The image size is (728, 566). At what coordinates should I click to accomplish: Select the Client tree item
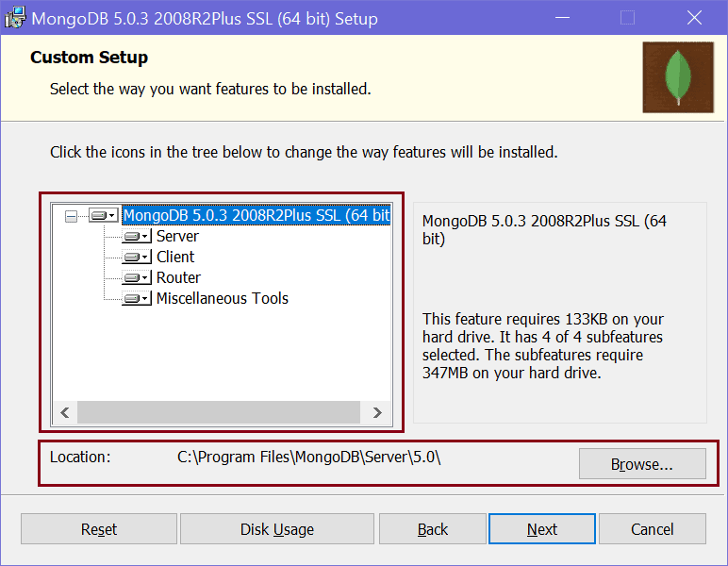pos(175,257)
